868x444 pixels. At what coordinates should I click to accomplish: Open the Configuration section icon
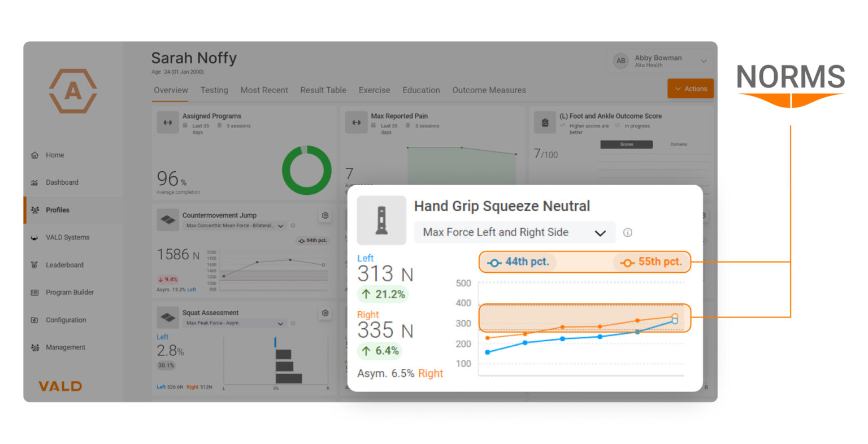coord(34,320)
